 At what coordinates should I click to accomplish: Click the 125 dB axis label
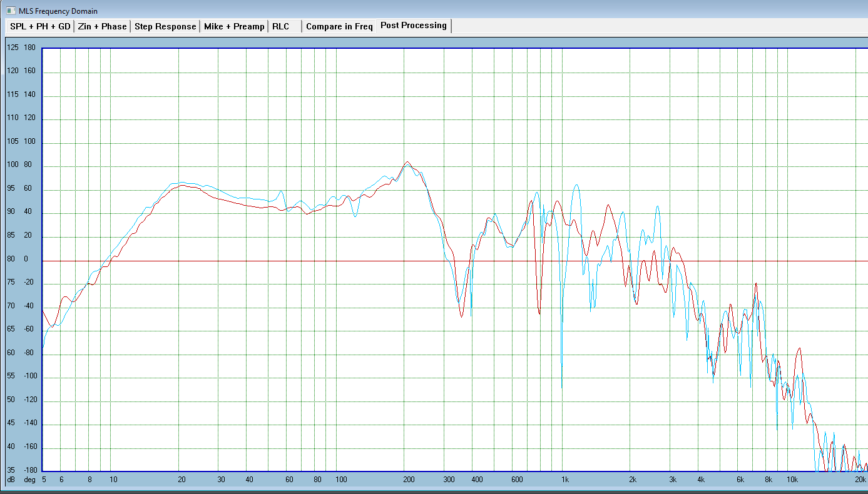(x=13, y=48)
